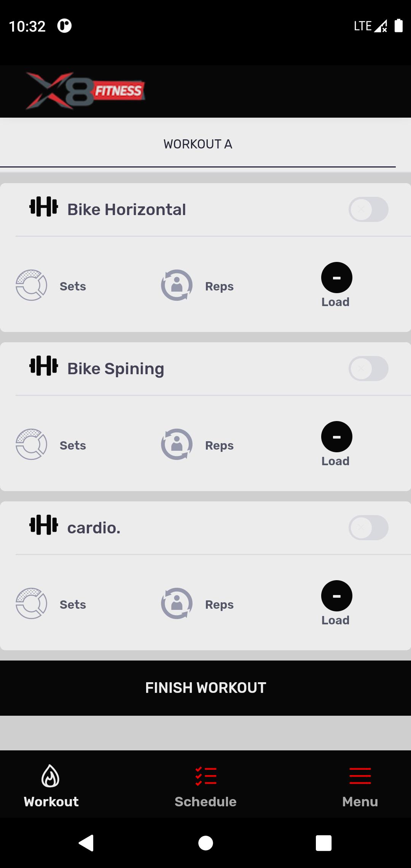Open the Menu hamburger tab
The height and width of the screenshot is (868, 411).
[360, 785]
